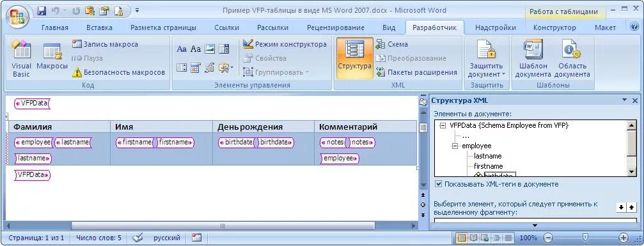This screenshot has width=644, height=246.
Task: Switch to Outline view icon
Action: coord(496,238)
